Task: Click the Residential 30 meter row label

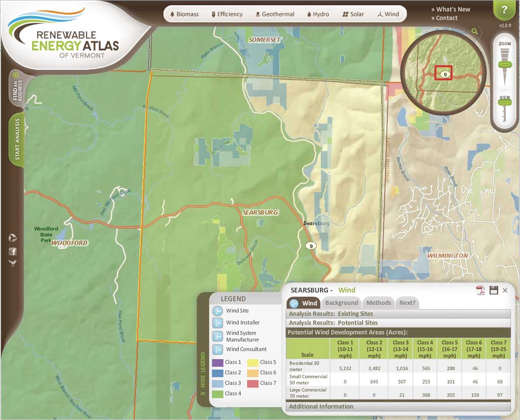Action: [304, 366]
